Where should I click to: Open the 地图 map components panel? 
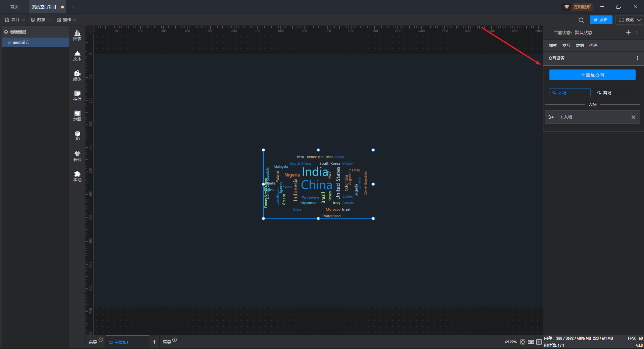point(77,116)
